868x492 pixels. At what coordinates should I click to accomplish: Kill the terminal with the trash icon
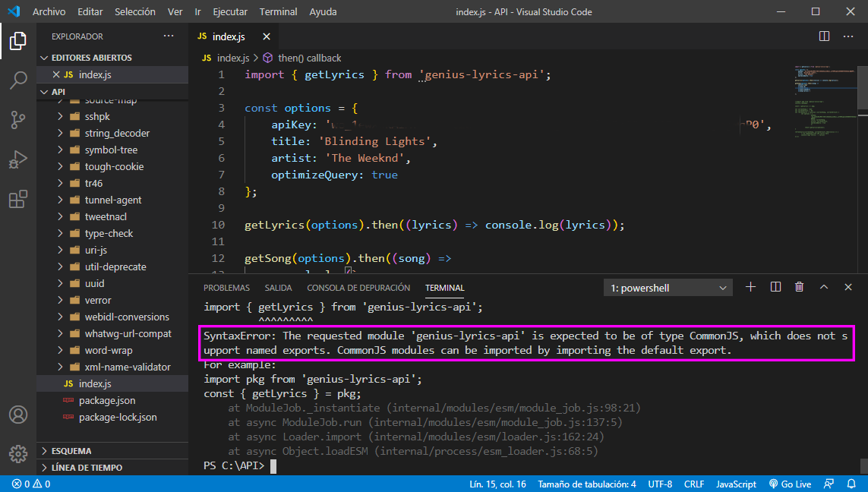pos(799,287)
